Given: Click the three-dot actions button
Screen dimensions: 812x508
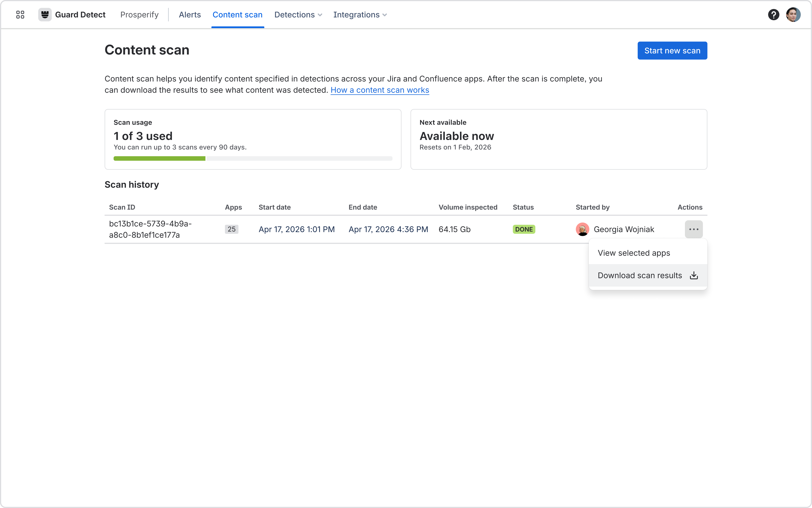Looking at the screenshot, I should tap(694, 229).
